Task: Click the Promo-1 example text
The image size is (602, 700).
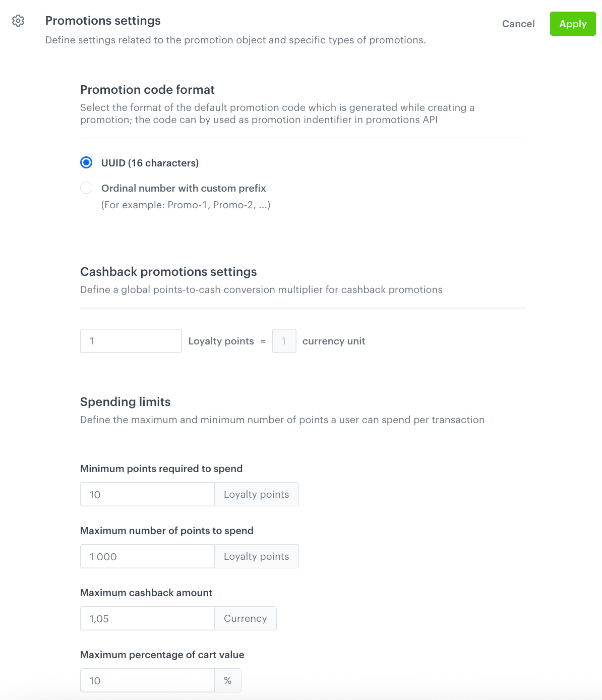Action: coord(186,205)
